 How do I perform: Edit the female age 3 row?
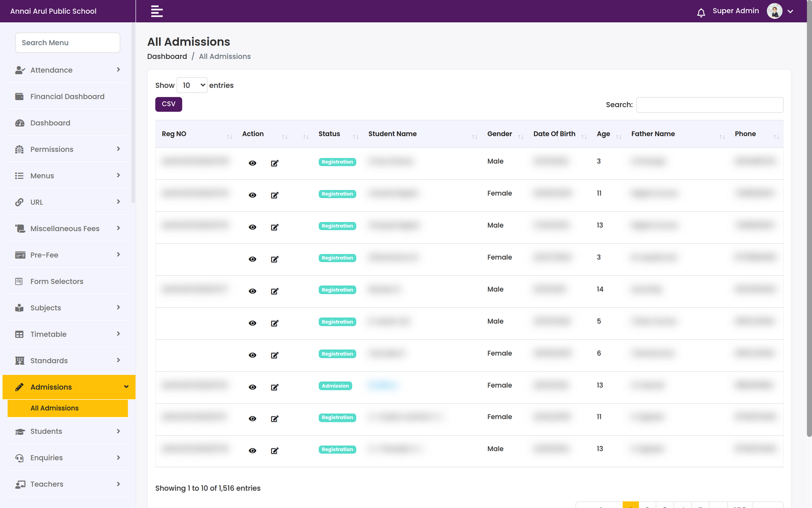click(275, 259)
